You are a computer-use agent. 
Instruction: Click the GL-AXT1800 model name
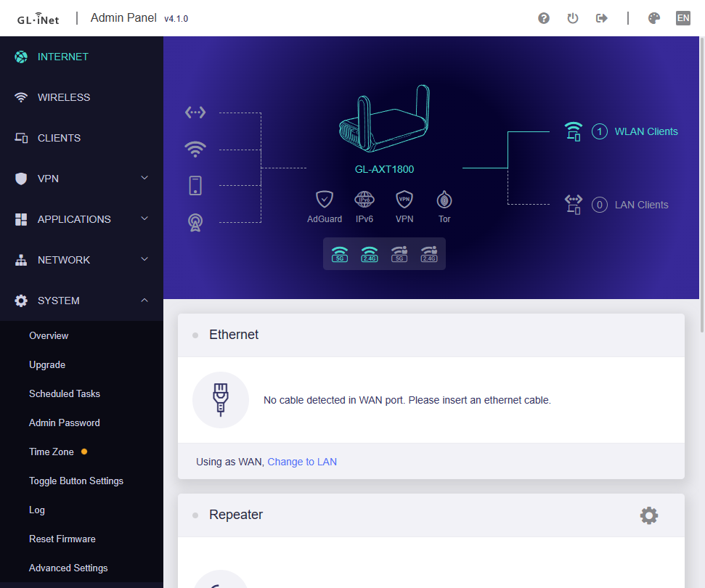coord(384,169)
